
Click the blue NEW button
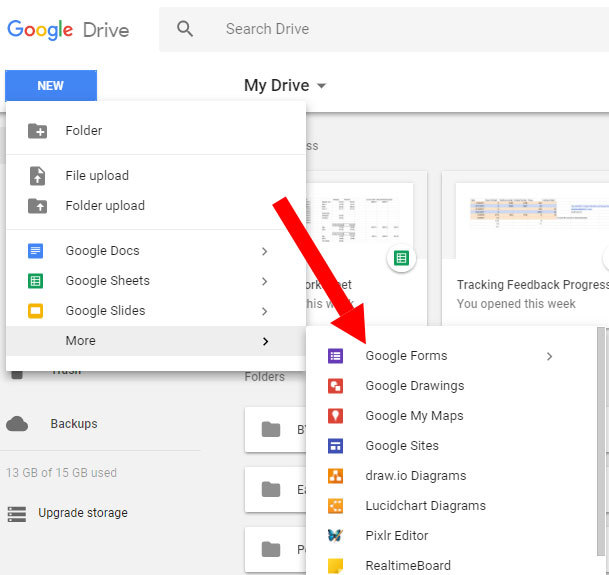[51, 85]
